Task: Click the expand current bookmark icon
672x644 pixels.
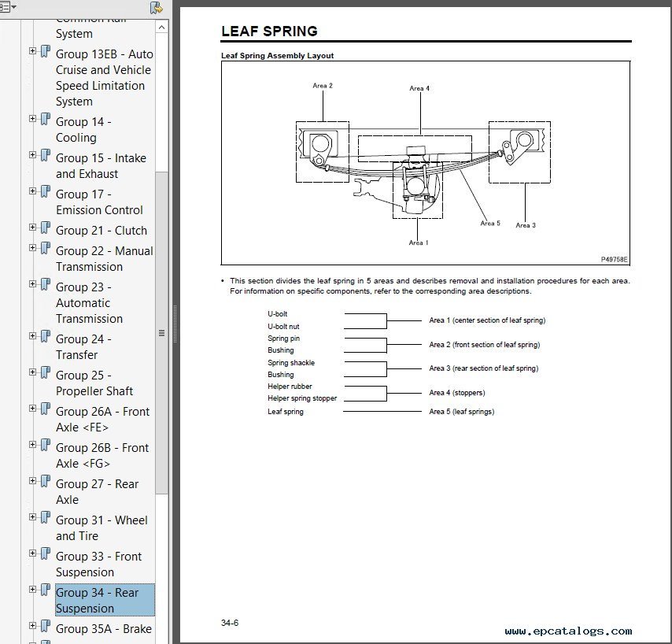Action: 157,8
